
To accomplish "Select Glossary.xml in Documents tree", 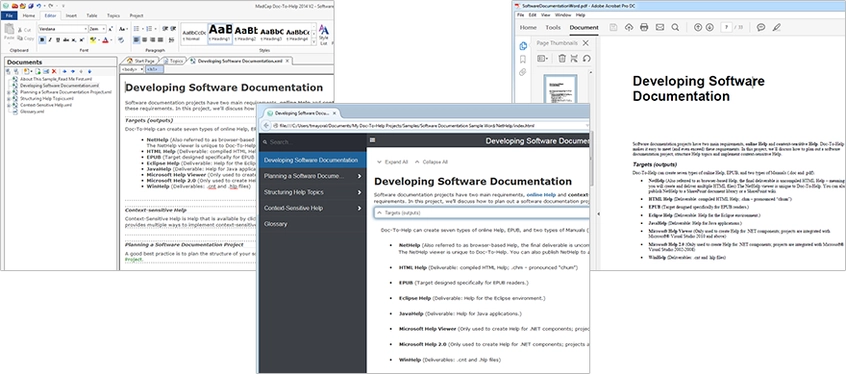I will [x=32, y=112].
